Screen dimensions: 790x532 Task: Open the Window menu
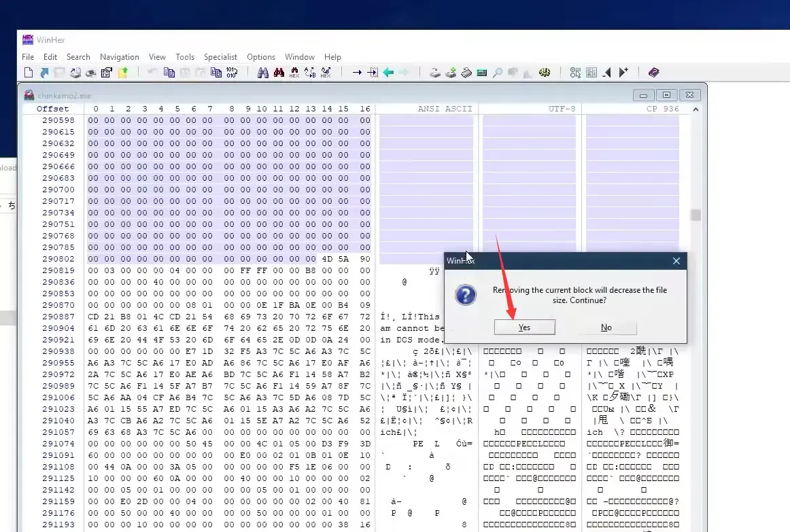299,57
